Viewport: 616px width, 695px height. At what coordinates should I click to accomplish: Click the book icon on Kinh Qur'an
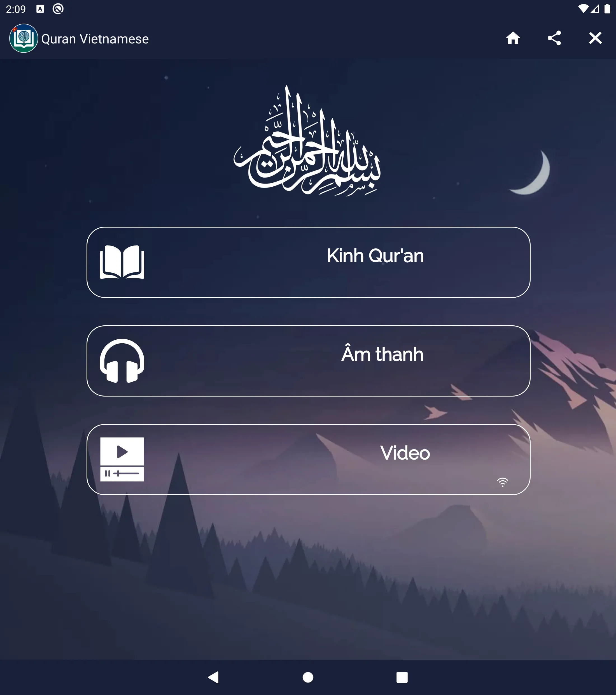point(122,261)
